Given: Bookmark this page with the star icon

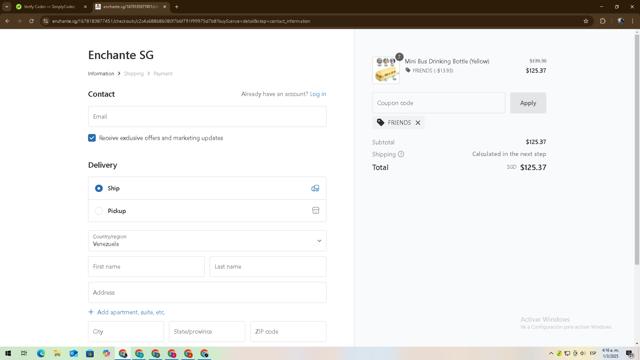Looking at the screenshot, I should tap(586, 21).
